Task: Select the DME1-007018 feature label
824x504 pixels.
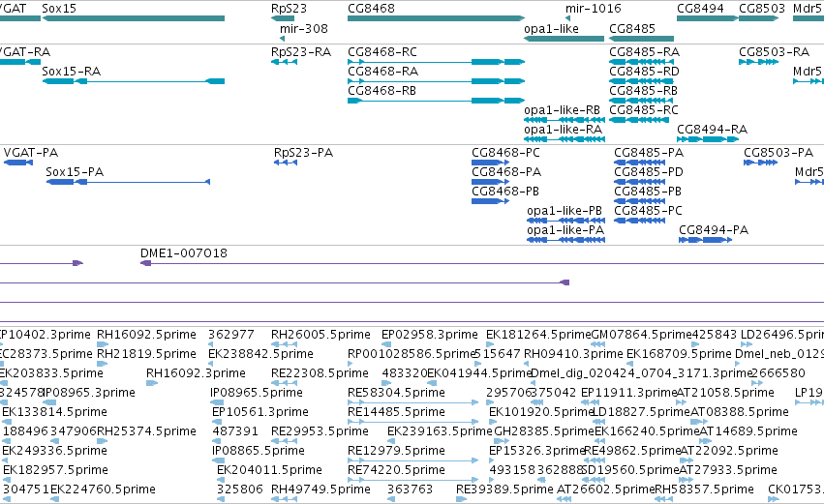Action: tap(184, 253)
